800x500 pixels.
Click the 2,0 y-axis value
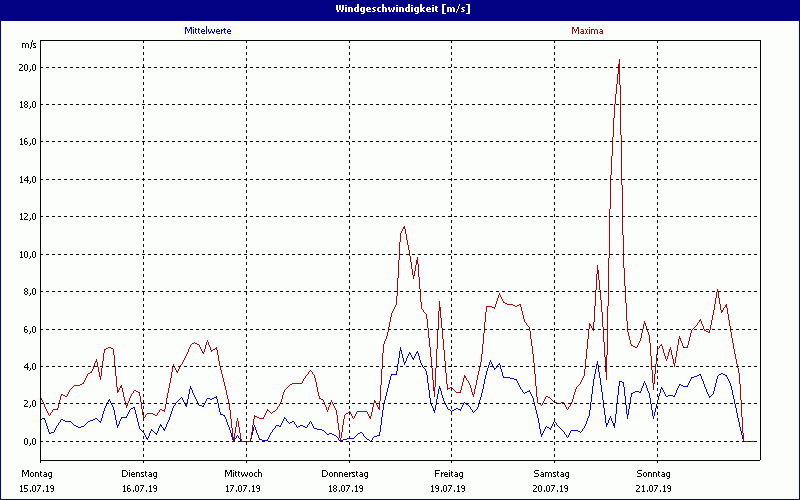click(x=29, y=404)
